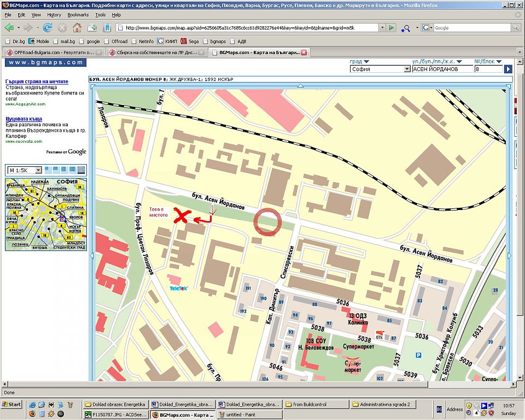Image resolution: width=525 pixels, height=420 pixels.
Task: Pan the map up using top arrow
Action: coord(300,86)
